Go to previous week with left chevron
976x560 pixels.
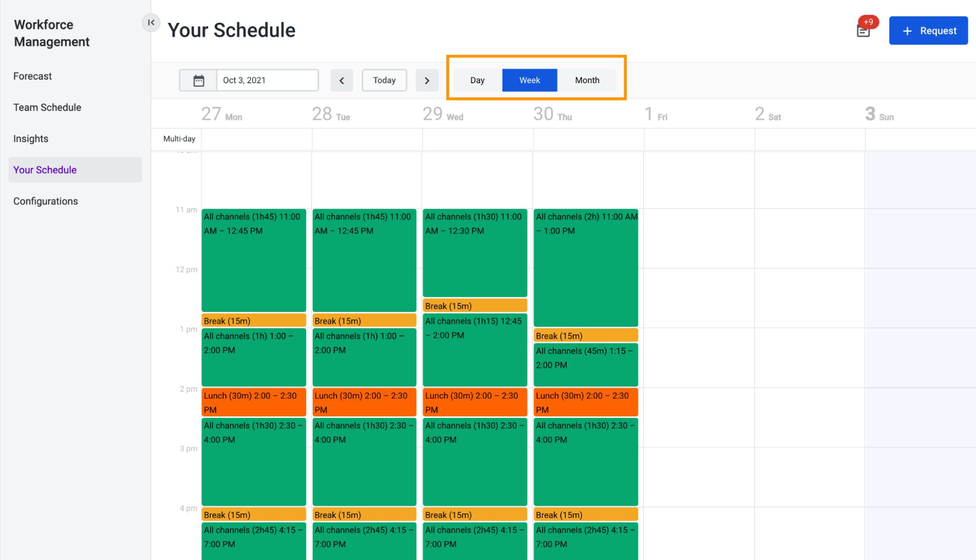[342, 80]
